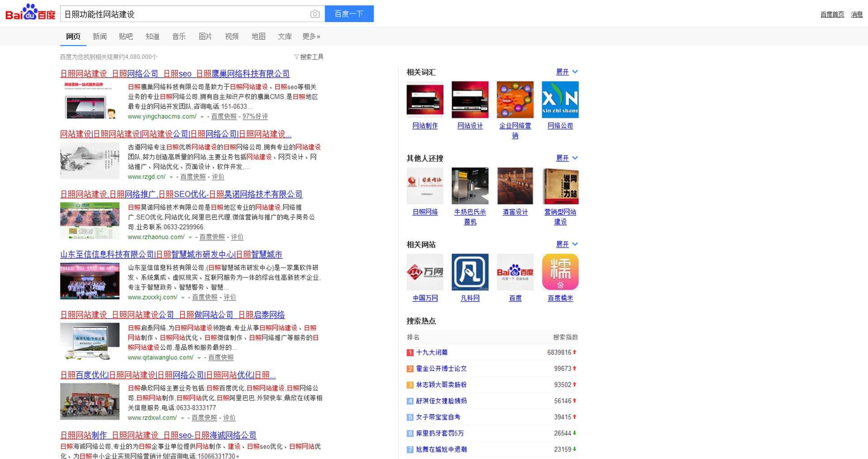The width and height of the screenshot is (868, 459).
Task: Expand the 其他人还搜 section with 展开
Action: coord(567,158)
